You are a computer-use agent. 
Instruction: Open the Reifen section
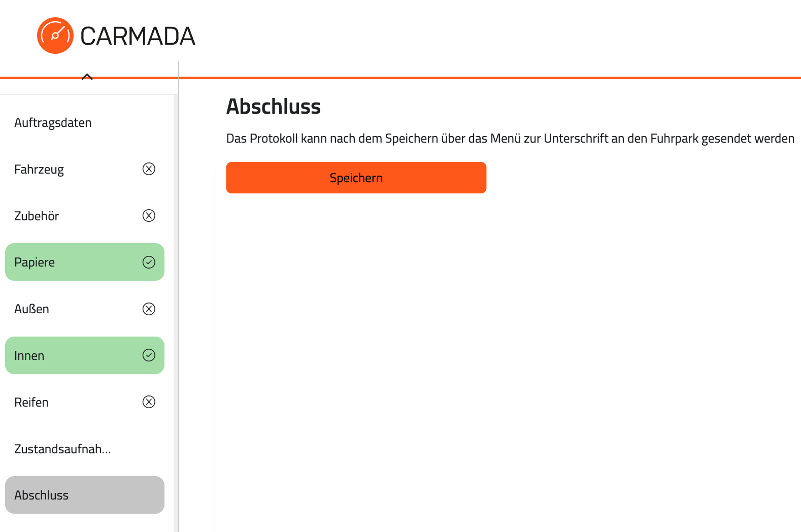[85, 402]
